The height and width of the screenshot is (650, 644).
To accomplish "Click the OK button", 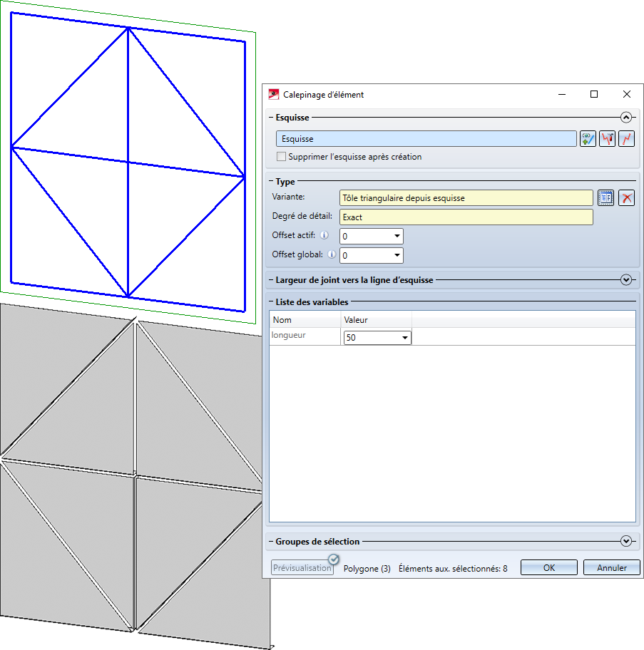I will [x=548, y=568].
